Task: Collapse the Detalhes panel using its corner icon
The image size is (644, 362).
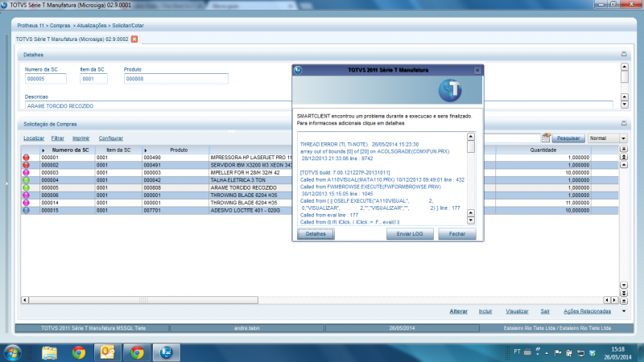Action: 624,54
